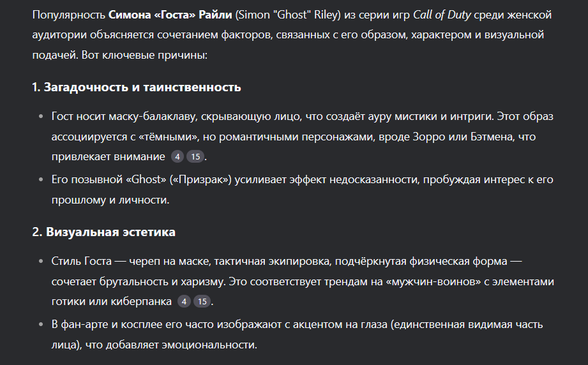Viewport: 588px width, 365px height.
Task: Click the words «прошлому и личности»
Action: coord(110,200)
